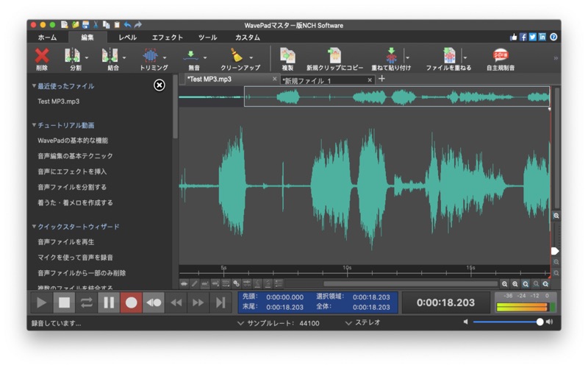Show more toolbar items via overflow chevron
Screen dimensions: 588x368
(x=556, y=58)
